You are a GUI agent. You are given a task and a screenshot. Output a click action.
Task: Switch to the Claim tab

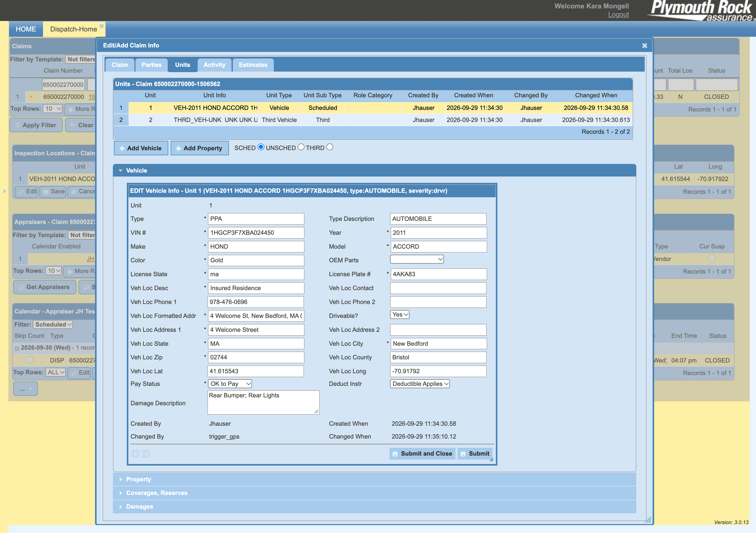(119, 65)
